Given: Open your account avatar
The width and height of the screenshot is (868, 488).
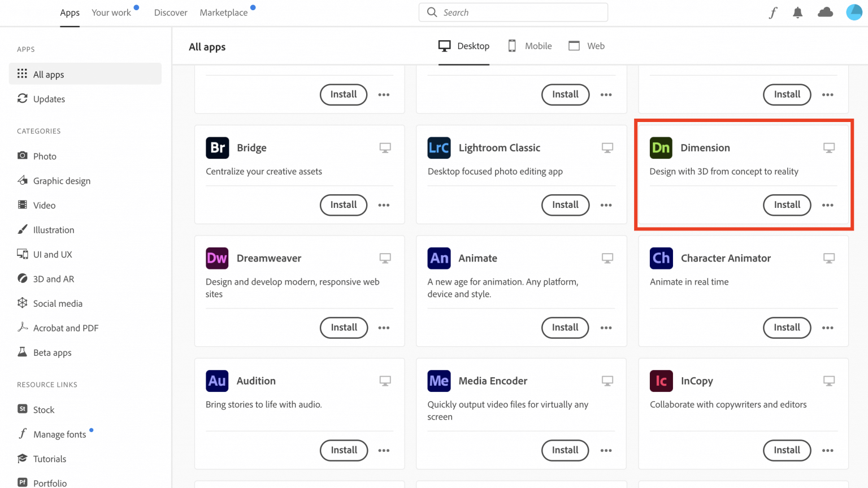Looking at the screenshot, I should (x=854, y=12).
